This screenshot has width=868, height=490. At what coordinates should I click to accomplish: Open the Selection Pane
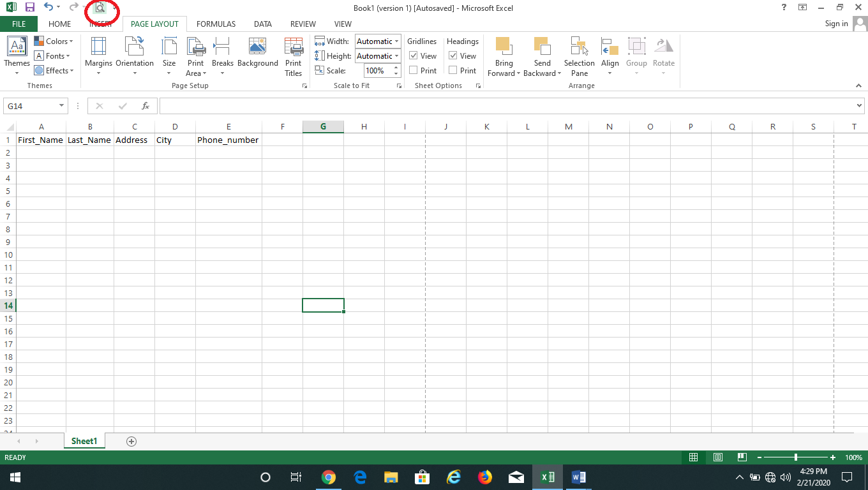578,56
